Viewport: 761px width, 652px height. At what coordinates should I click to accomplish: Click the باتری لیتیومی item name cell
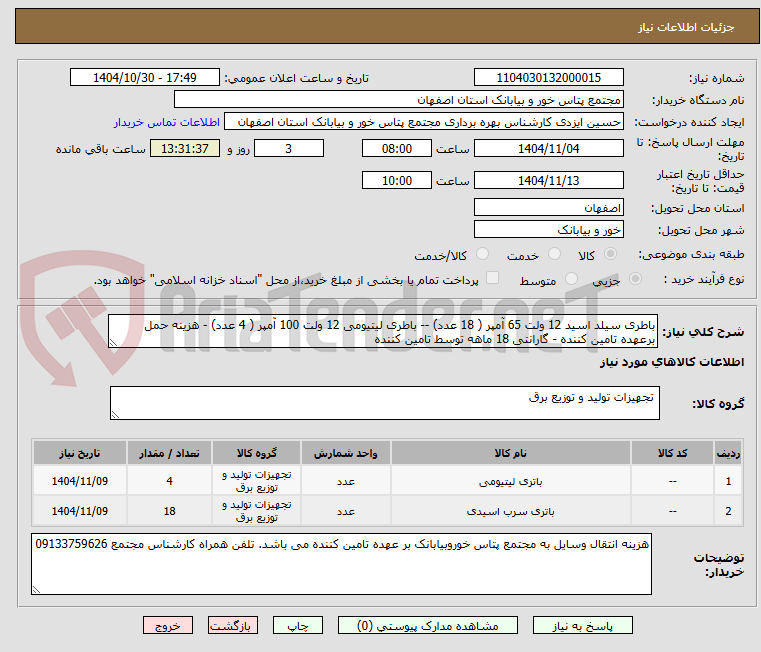[x=511, y=481]
